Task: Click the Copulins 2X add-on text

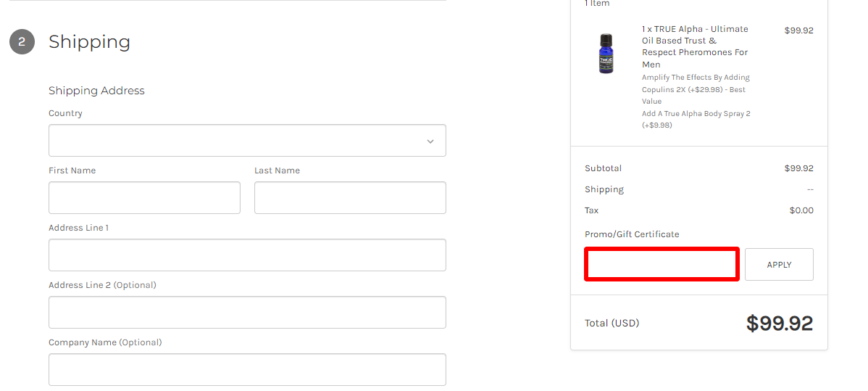Action: 696,89
